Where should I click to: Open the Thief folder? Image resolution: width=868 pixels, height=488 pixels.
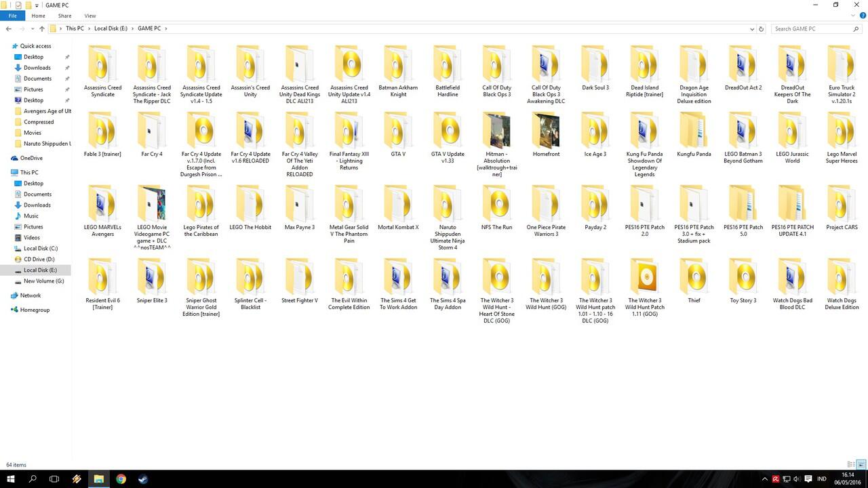tap(694, 281)
